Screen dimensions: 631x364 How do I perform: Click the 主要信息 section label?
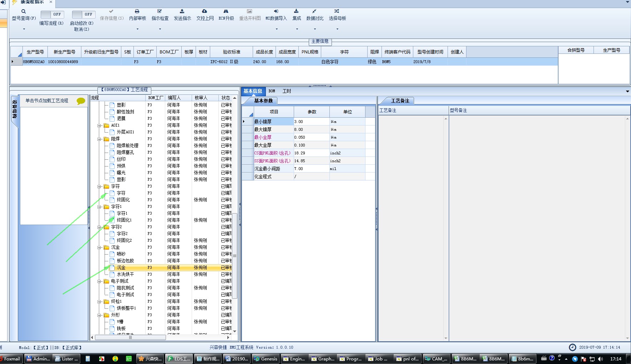click(320, 41)
